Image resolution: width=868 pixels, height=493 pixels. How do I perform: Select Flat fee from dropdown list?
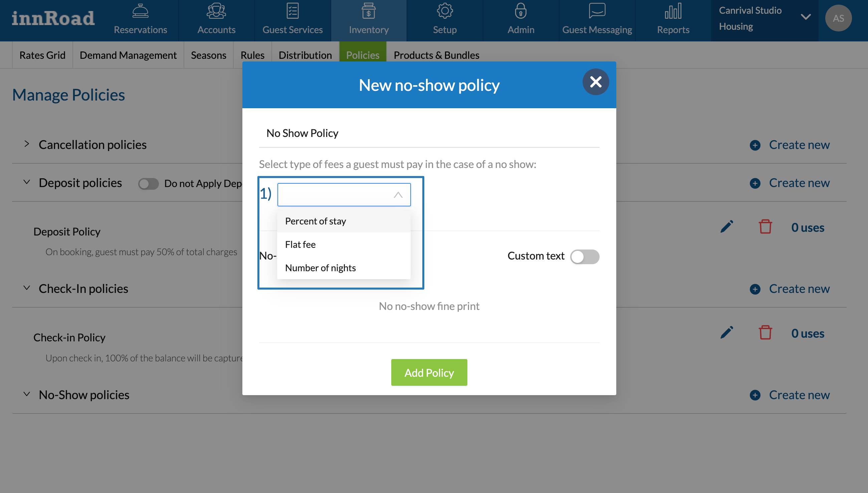(300, 244)
